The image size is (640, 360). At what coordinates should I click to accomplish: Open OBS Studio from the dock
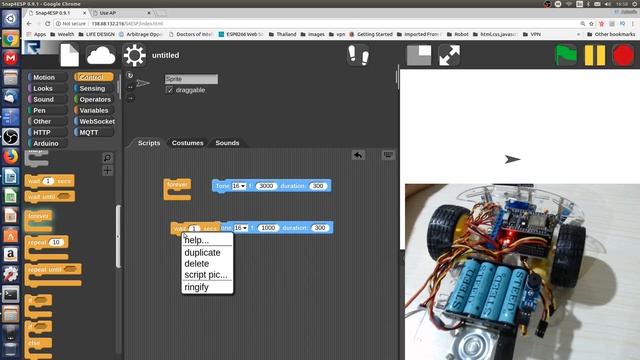pos(11,137)
